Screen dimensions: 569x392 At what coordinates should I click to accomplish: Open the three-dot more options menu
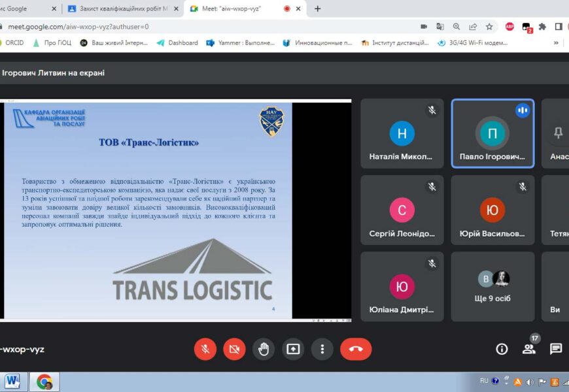point(322,349)
